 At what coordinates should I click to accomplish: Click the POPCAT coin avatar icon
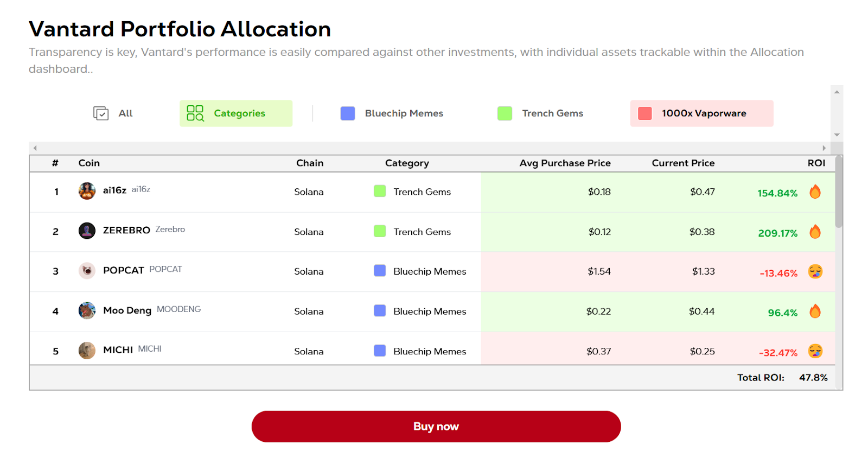click(x=87, y=270)
